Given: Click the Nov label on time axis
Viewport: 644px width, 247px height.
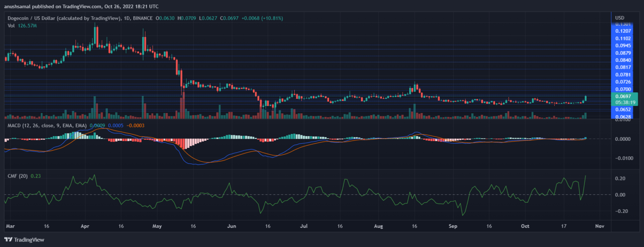Looking at the screenshot, I should (600, 226).
